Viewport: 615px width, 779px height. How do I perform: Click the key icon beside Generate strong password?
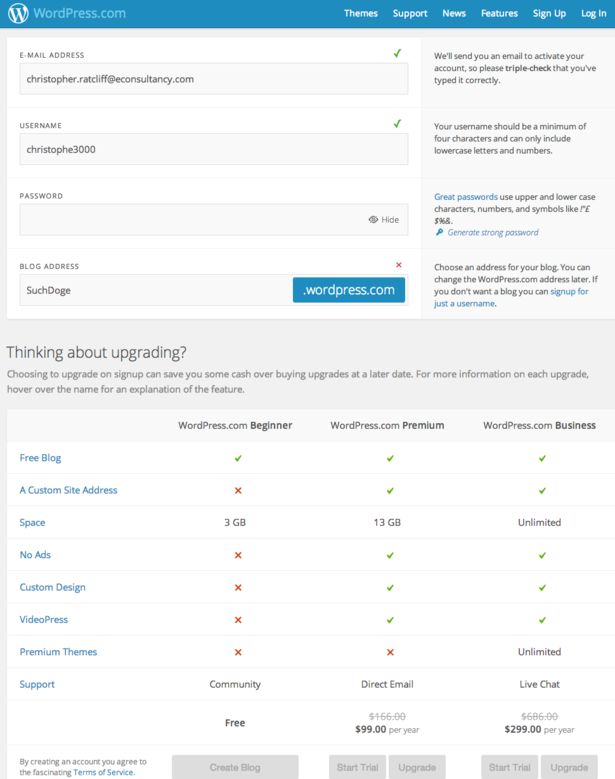click(439, 232)
